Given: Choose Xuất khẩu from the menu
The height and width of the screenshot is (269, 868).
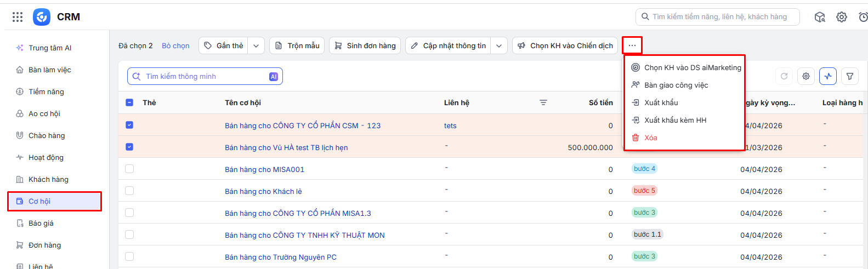Looking at the screenshot, I should click(x=686, y=102).
